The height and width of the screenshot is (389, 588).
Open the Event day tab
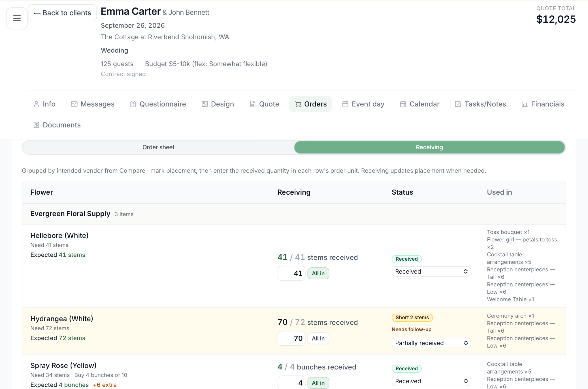point(363,104)
